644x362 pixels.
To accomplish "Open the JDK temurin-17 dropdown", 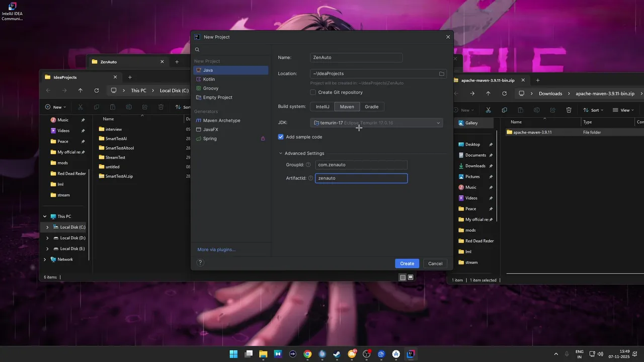I will point(376,123).
